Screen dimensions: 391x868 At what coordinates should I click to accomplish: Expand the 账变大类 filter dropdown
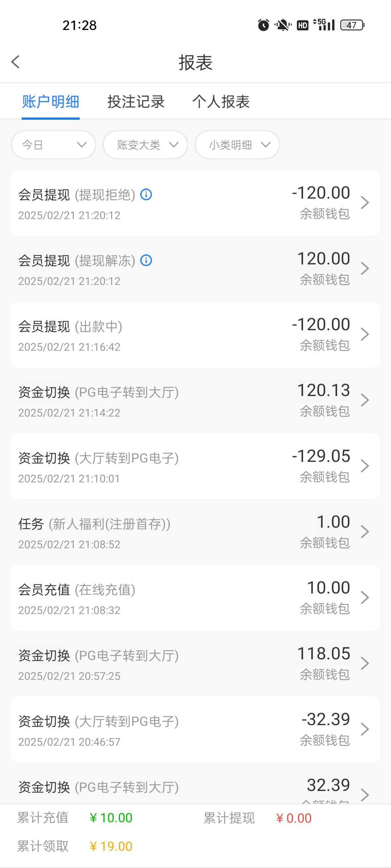point(145,145)
